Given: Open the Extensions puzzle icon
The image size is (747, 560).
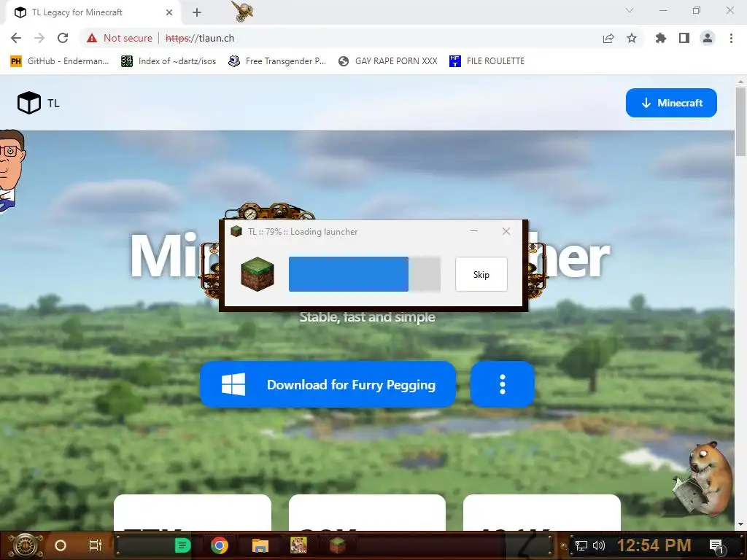Looking at the screenshot, I should click(661, 38).
